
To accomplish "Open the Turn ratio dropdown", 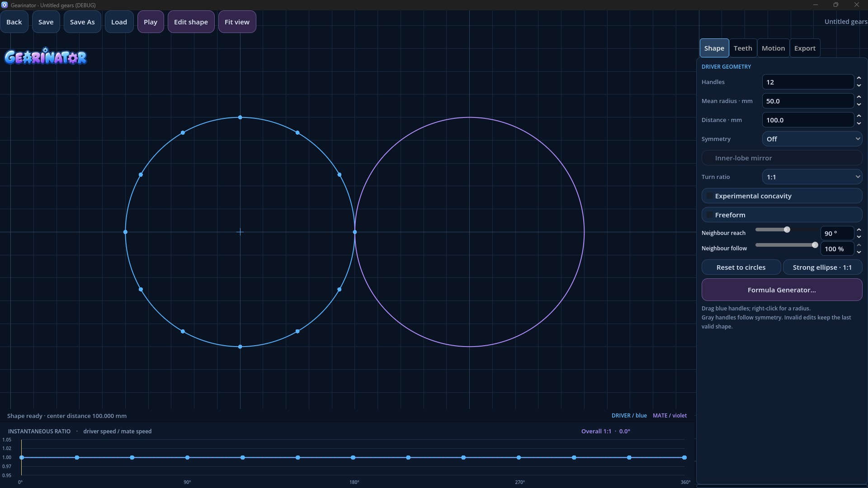I will pyautogui.click(x=812, y=177).
